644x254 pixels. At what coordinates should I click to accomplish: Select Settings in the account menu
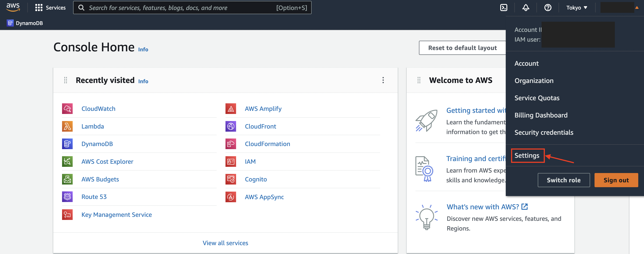tap(527, 156)
